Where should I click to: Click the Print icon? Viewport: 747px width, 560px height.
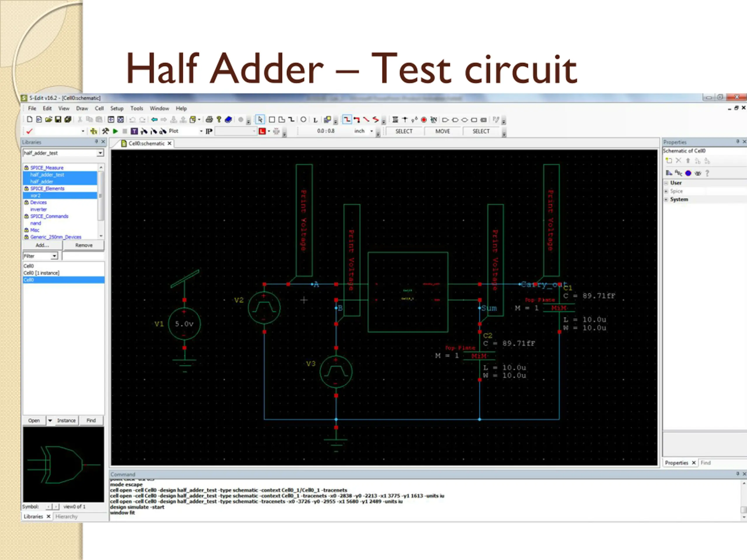[209, 120]
